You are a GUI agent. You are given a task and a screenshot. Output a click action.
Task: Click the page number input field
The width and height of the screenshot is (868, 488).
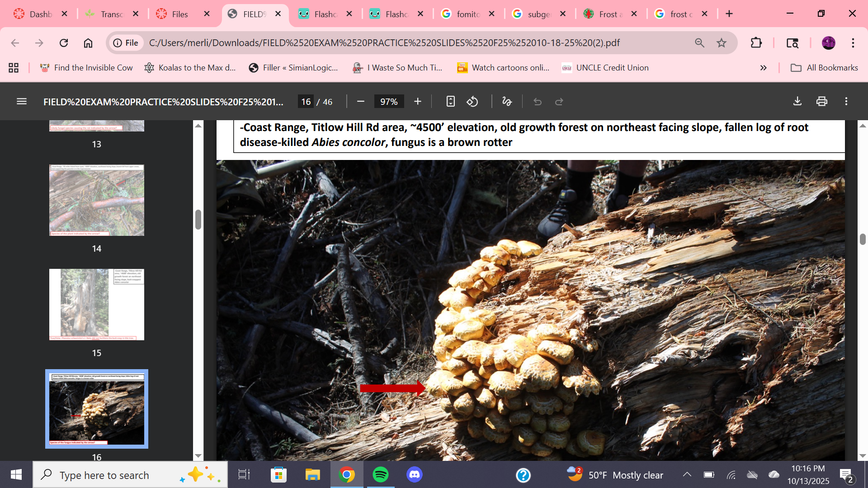coord(306,102)
